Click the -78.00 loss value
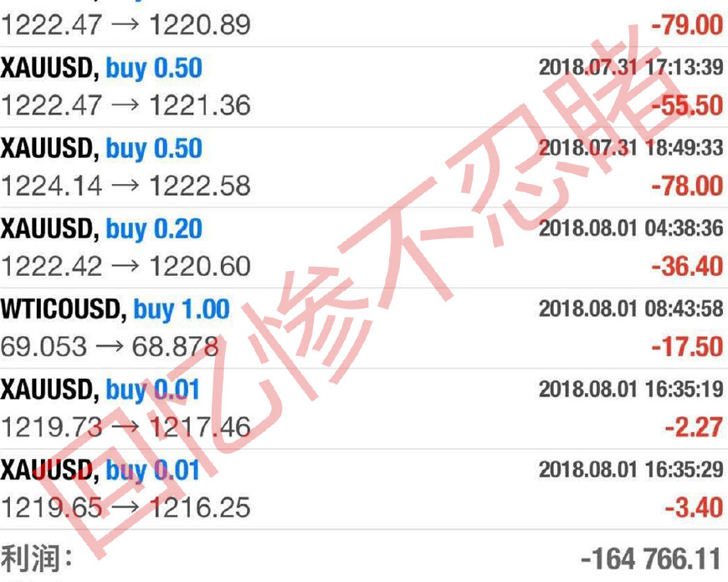Viewport: 728px width, 582px height. point(687,186)
